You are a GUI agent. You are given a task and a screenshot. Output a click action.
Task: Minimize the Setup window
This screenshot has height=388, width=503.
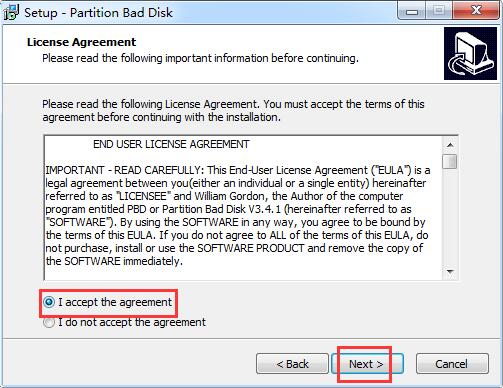pyautogui.click(x=412, y=11)
